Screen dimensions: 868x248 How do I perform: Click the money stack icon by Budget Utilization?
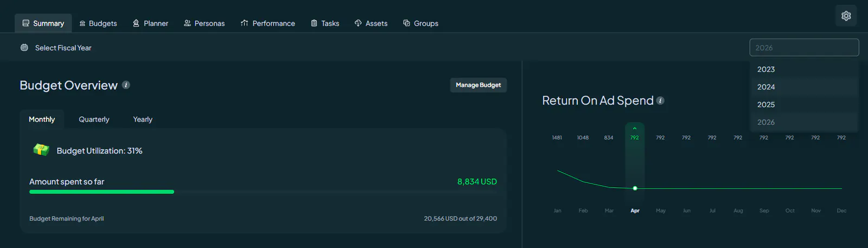(41, 150)
